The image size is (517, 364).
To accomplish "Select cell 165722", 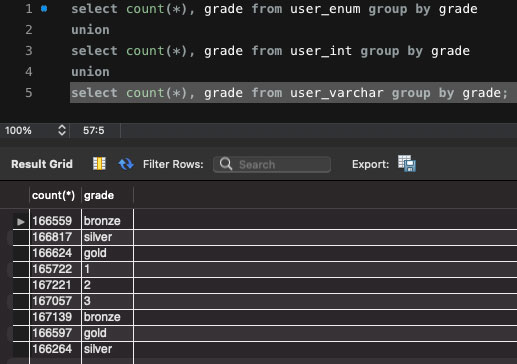I will tap(55, 269).
